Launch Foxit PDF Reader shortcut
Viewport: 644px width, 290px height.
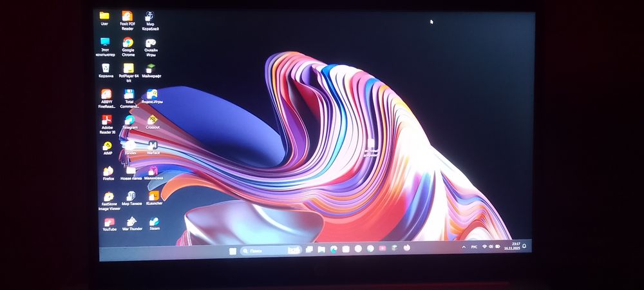click(128, 21)
